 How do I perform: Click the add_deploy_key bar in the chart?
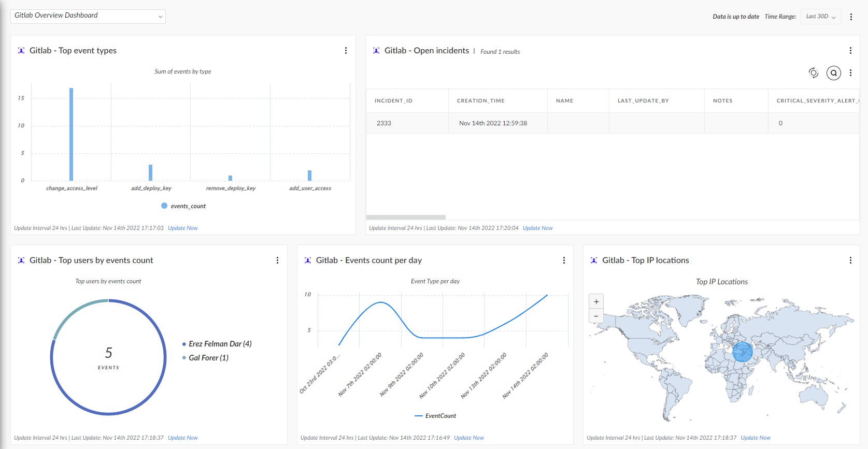point(151,172)
